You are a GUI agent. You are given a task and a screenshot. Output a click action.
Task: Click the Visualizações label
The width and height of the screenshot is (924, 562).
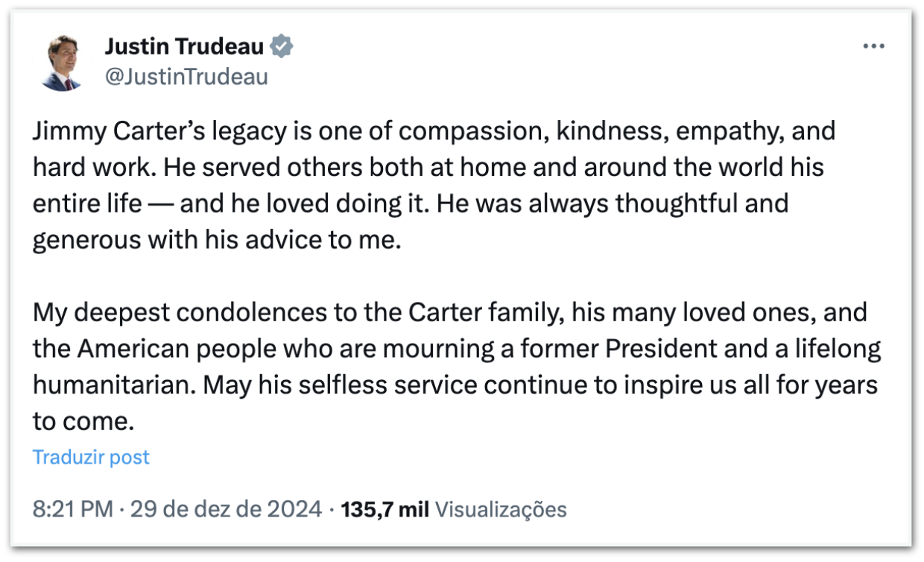point(500,510)
